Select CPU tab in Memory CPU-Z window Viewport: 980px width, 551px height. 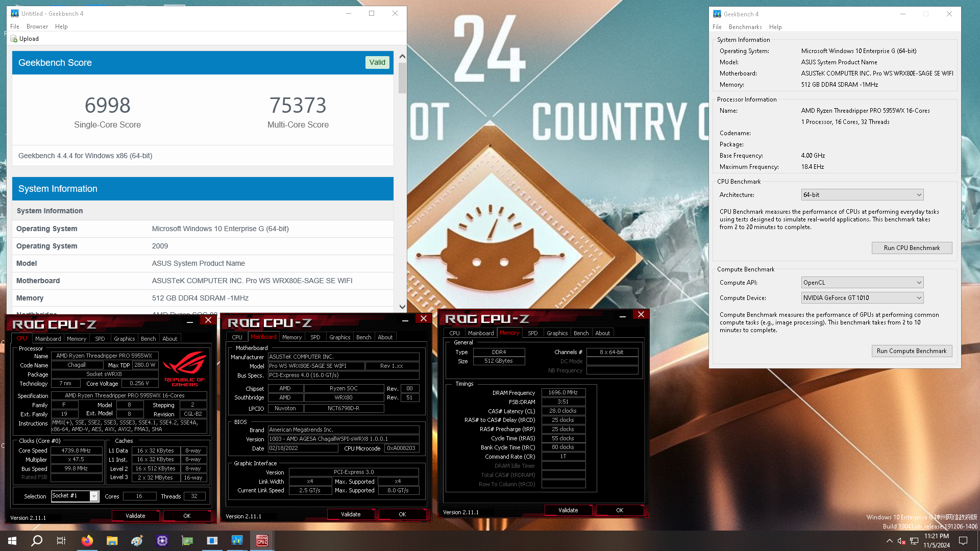[454, 333]
